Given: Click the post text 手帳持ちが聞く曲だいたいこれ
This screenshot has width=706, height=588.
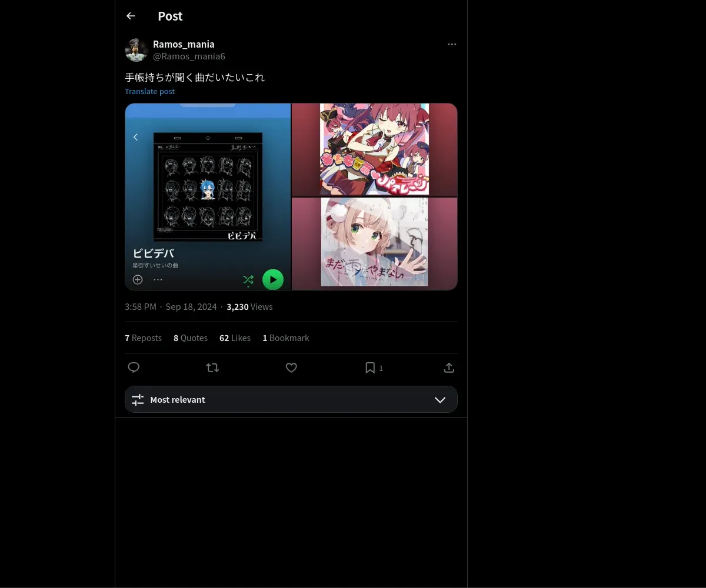Looking at the screenshot, I should coord(195,77).
